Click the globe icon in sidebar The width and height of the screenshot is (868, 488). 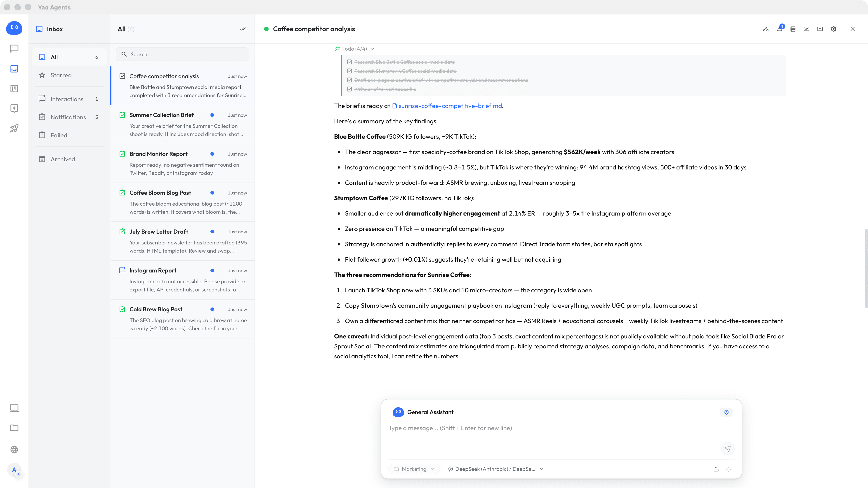click(x=14, y=450)
